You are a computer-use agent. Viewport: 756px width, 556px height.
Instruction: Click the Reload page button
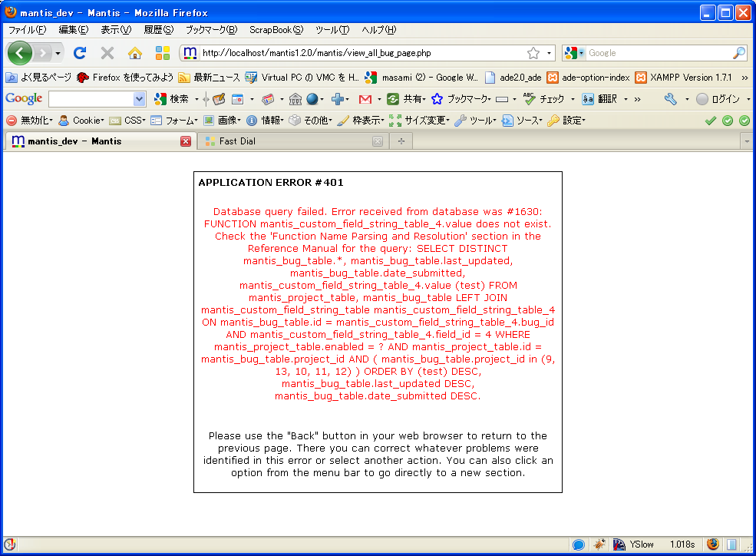(80, 53)
